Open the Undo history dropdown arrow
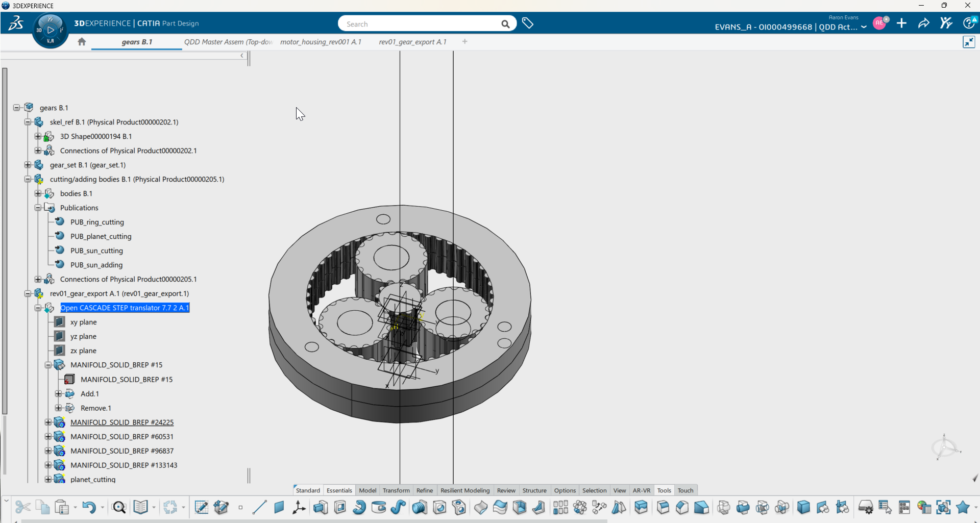This screenshot has height=523, width=980. (103, 507)
